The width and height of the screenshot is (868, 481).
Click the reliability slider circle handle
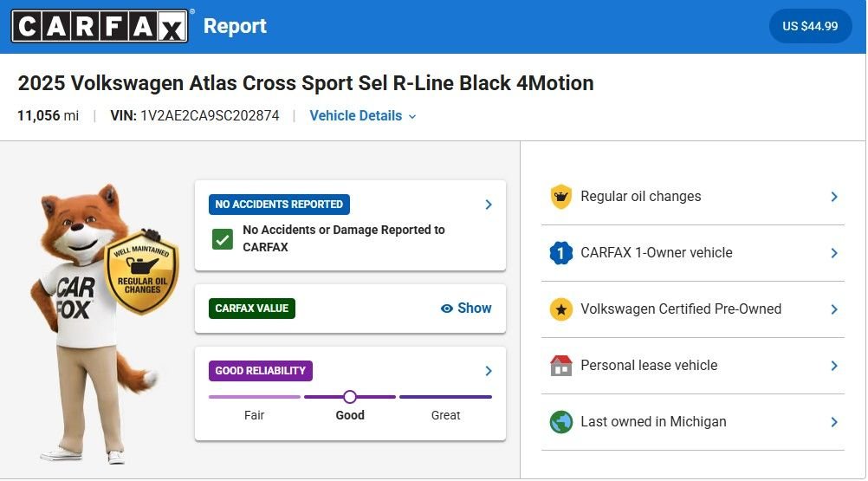pyautogui.click(x=350, y=397)
